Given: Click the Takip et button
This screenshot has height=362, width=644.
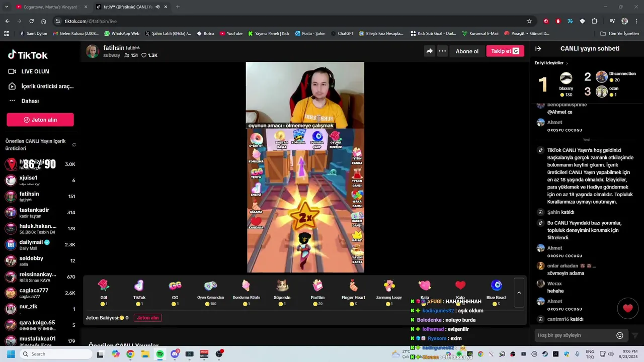Looking at the screenshot, I should point(505,51).
